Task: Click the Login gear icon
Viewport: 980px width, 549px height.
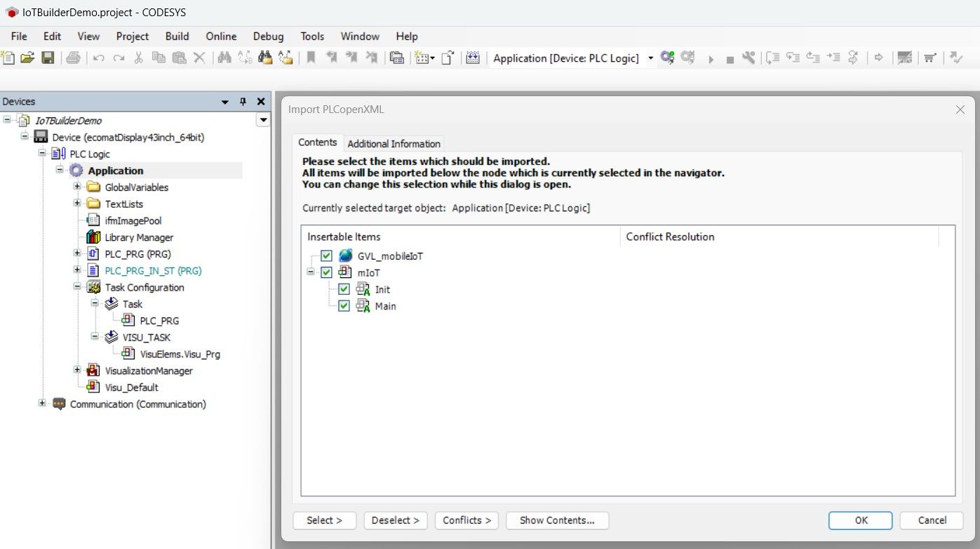Action: click(667, 58)
